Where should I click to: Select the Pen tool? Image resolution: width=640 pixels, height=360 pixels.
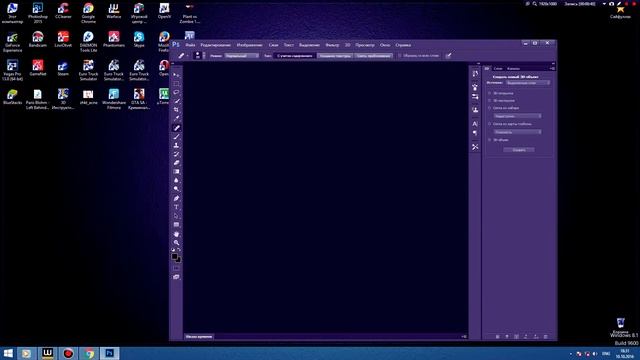click(x=176, y=198)
